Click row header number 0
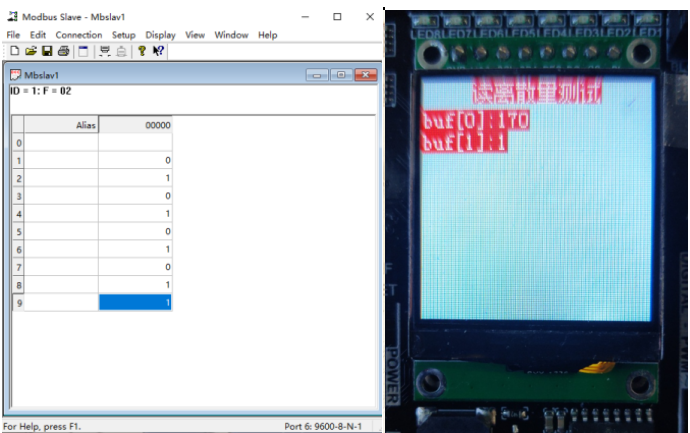This screenshot has height=433, width=690. [x=18, y=143]
